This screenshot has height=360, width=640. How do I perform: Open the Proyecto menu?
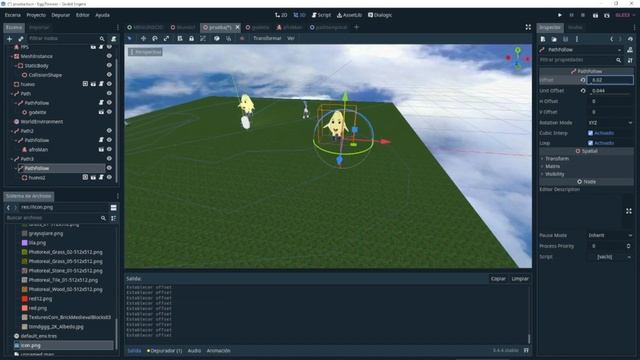(36, 15)
